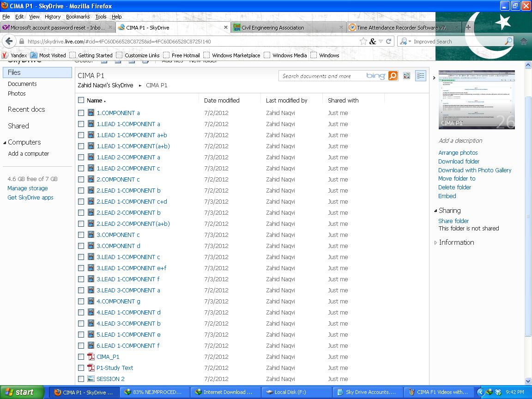Switch to Microsoft account password reset tab

(58, 28)
